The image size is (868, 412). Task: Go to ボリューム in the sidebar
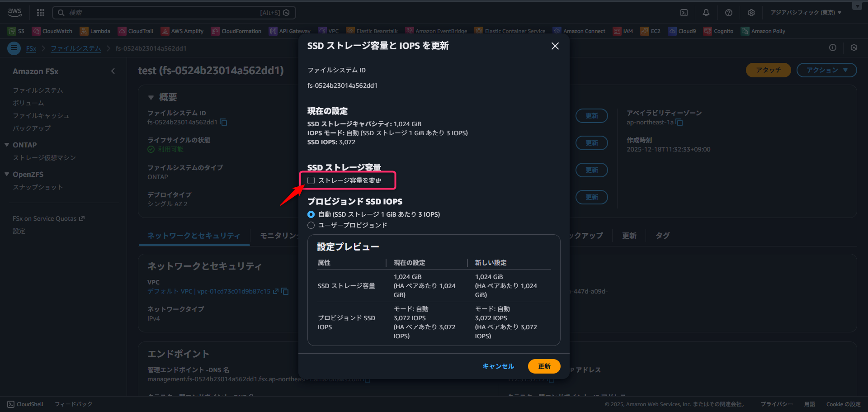28,103
